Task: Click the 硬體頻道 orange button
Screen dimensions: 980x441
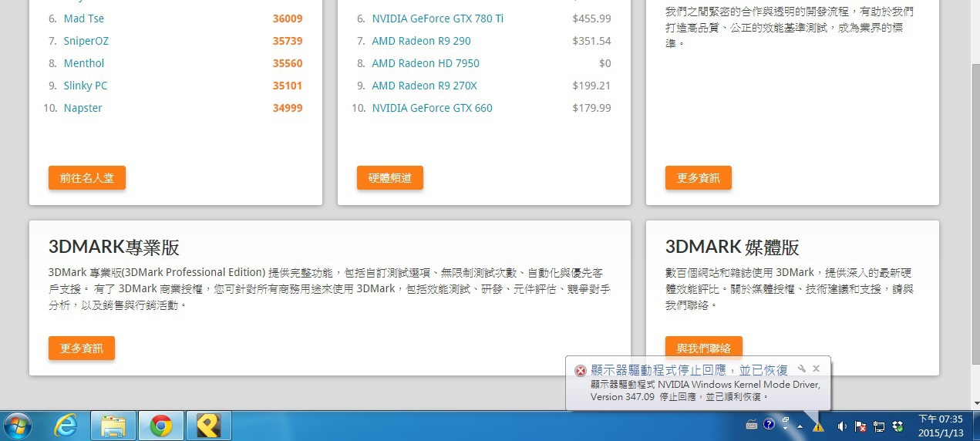Action: pyautogui.click(x=390, y=177)
